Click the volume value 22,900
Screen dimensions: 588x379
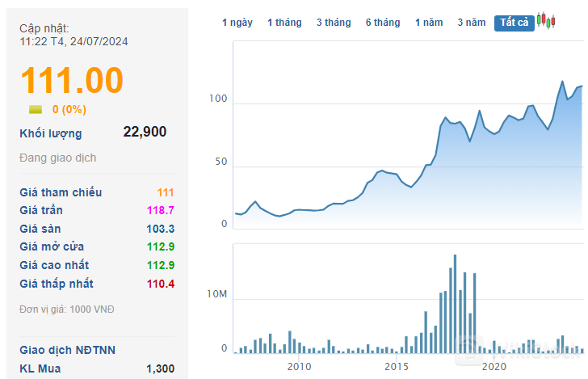pyautogui.click(x=145, y=132)
